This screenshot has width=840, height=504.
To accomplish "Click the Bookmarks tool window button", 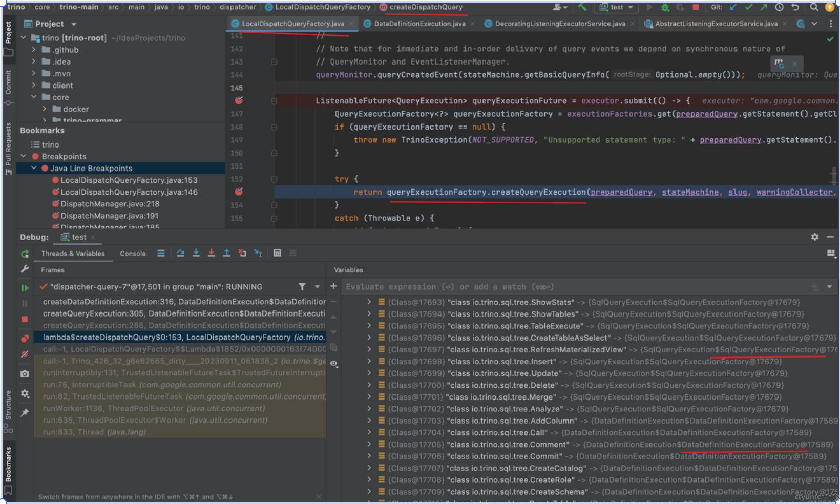I will pyautogui.click(x=8, y=470).
